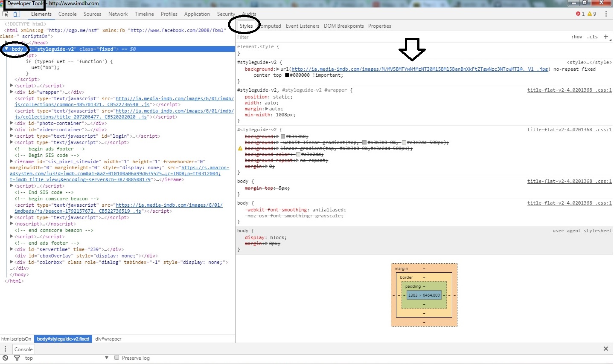Clear the console with the ban icon
614x364 pixels.
6,358
